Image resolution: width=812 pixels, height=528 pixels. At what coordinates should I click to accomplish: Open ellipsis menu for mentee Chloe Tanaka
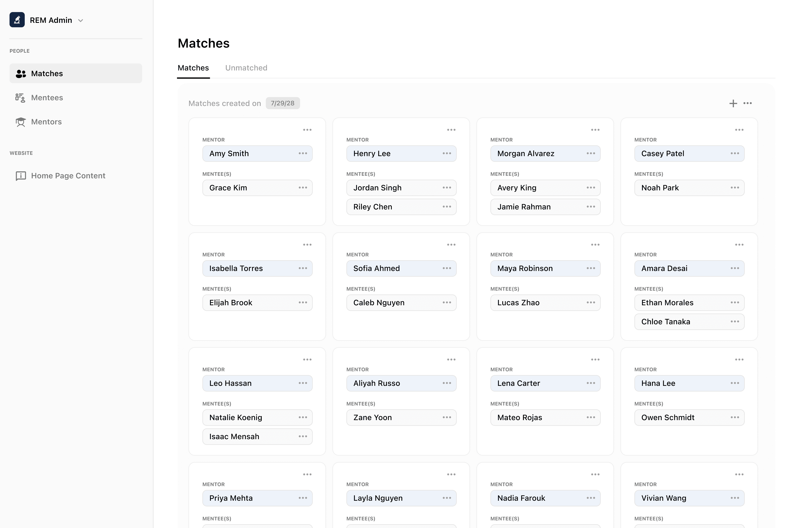pyautogui.click(x=735, y=322)
